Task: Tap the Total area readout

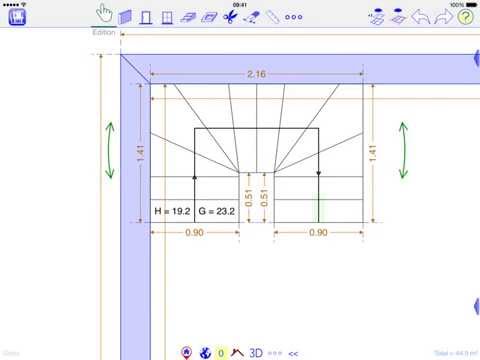Action: 456,353
